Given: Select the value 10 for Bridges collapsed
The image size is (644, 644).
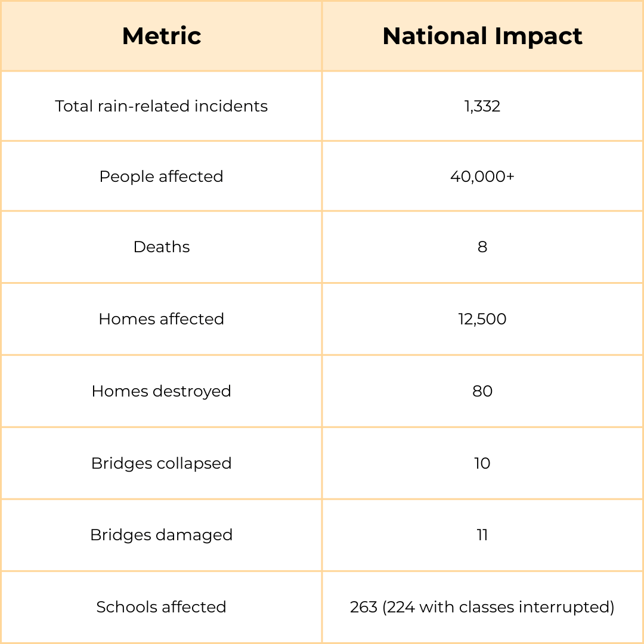Looking at the screenshot, I should pyautogui.click(x=482, y=463).
